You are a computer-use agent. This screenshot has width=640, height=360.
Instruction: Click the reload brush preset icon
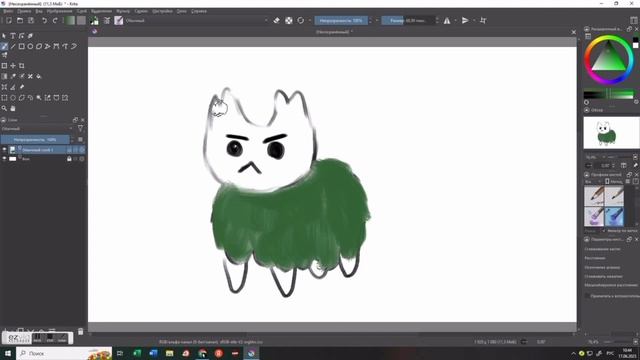click(301, 20)
